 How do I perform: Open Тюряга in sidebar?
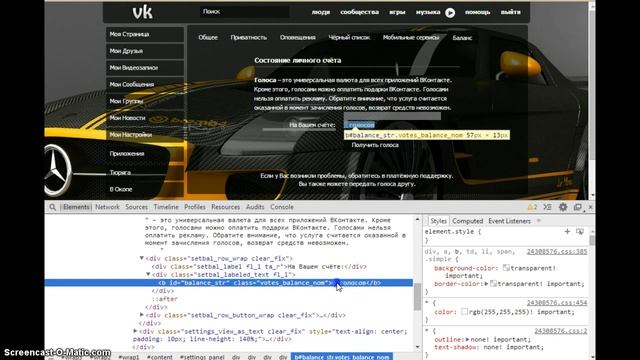(145, 173)
